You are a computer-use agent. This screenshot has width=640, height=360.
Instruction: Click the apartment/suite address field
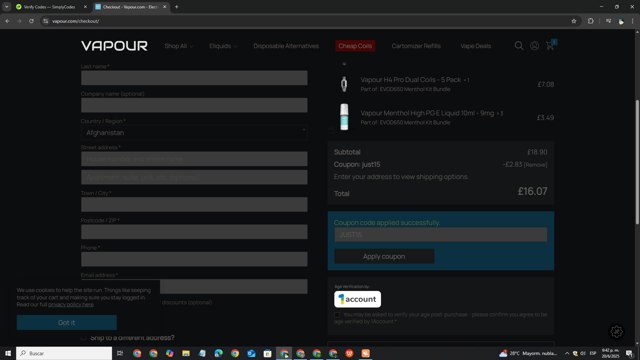(x=194, y=177)
